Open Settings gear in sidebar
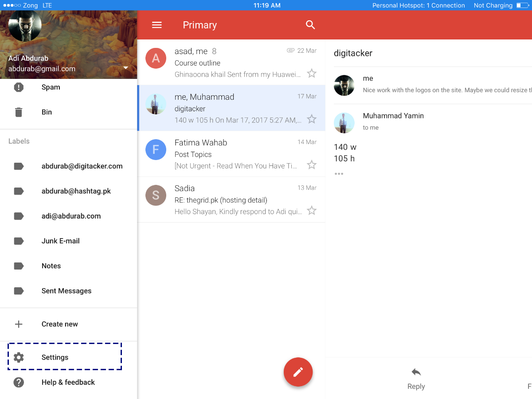 19,357
